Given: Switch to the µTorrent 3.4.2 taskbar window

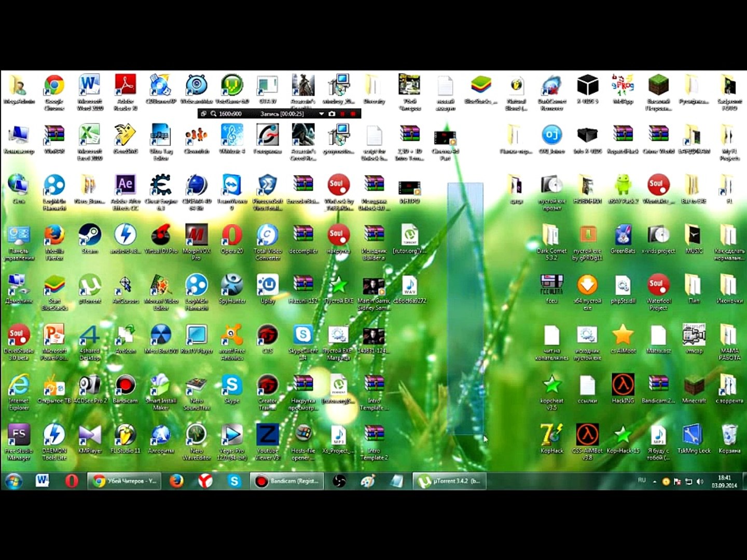Looking at the screenshot, I should [x=450, y=481].
